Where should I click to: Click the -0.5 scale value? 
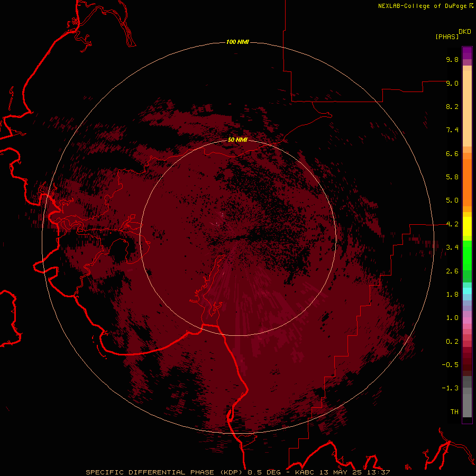coord(450,365)
